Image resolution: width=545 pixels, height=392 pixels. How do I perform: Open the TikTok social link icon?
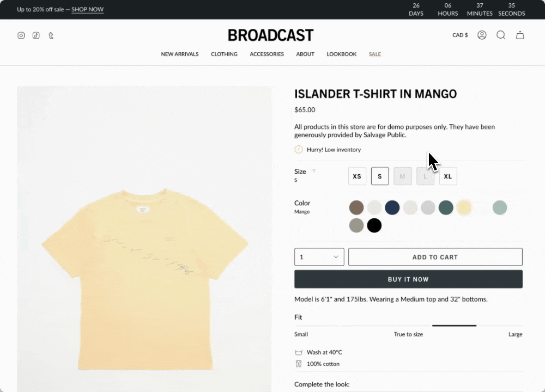point(36,35)
